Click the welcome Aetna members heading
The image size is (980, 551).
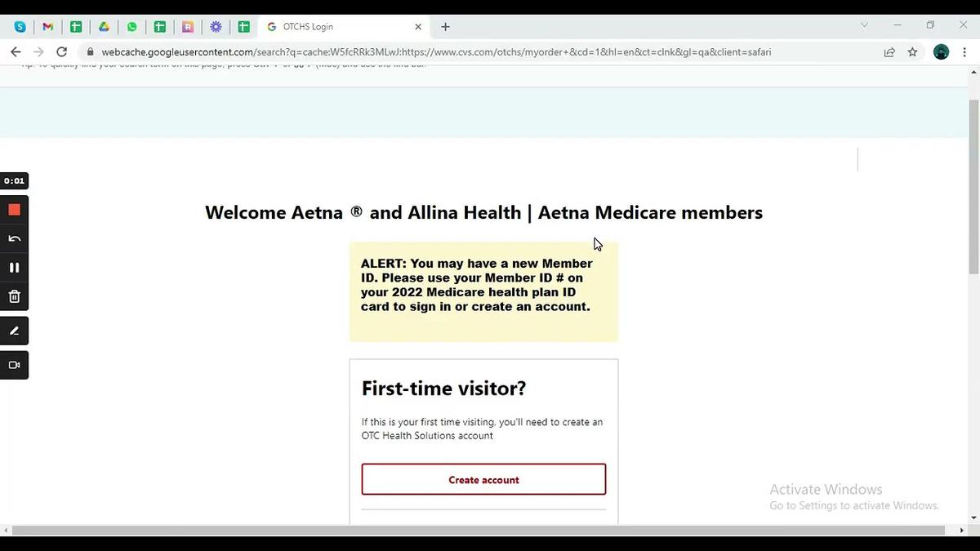(x=483, y=212)
